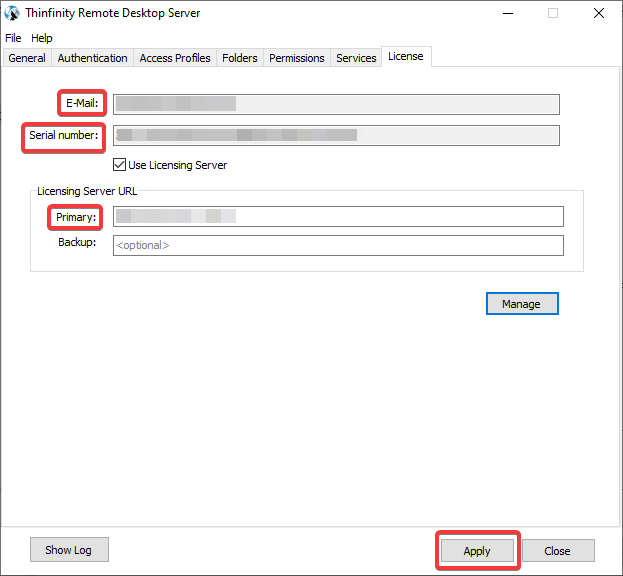The height and width of the screenshot is (576, 623).
Task: Click the Primary licensing server URL field
Action: 338,216
